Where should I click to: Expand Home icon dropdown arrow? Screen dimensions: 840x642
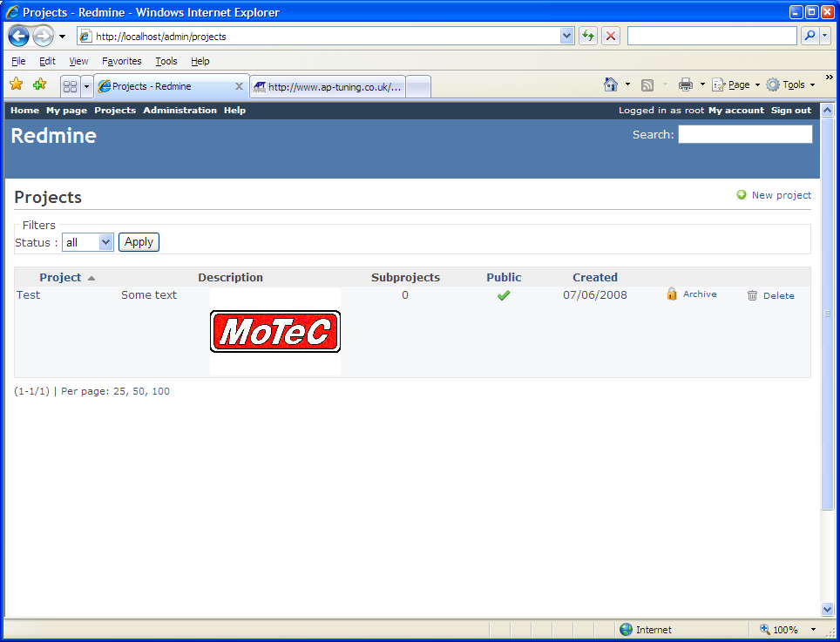(x=628, y=84)
